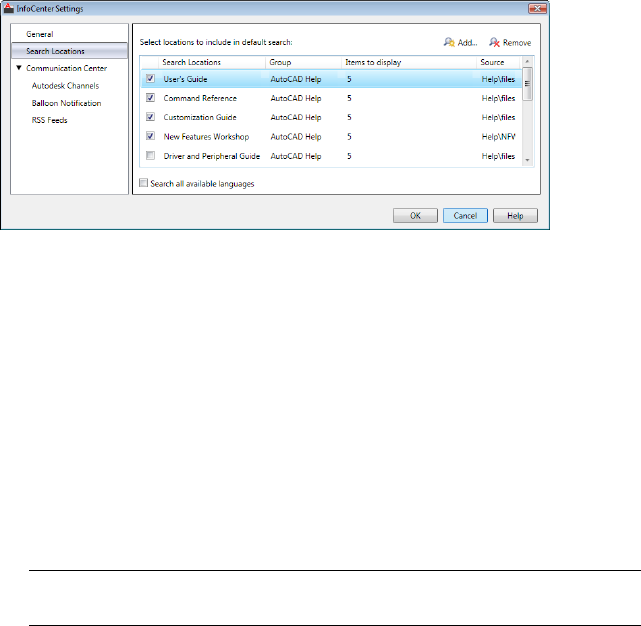
Task: Click the Remove label
Action: tap(517, 43)
